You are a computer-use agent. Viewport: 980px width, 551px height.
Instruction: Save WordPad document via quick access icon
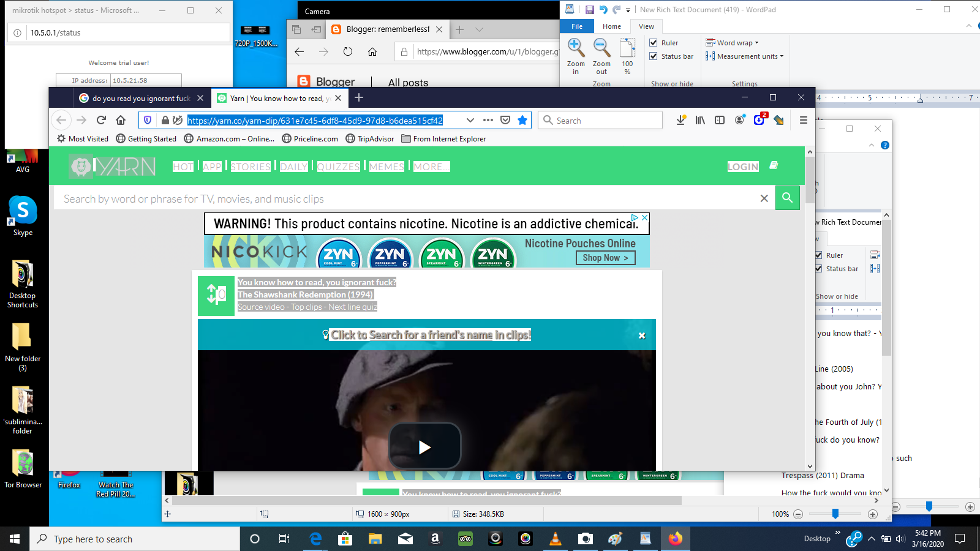589,10
